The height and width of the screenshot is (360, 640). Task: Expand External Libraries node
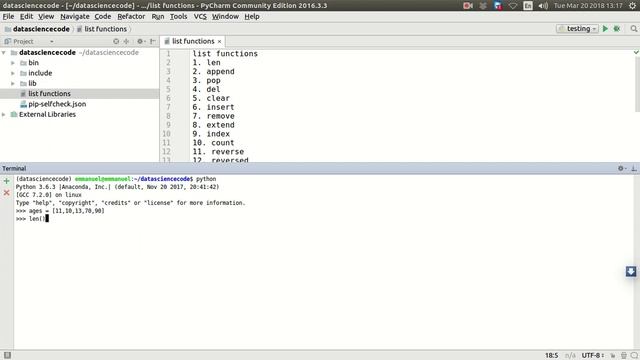click(x=4, y=114)
